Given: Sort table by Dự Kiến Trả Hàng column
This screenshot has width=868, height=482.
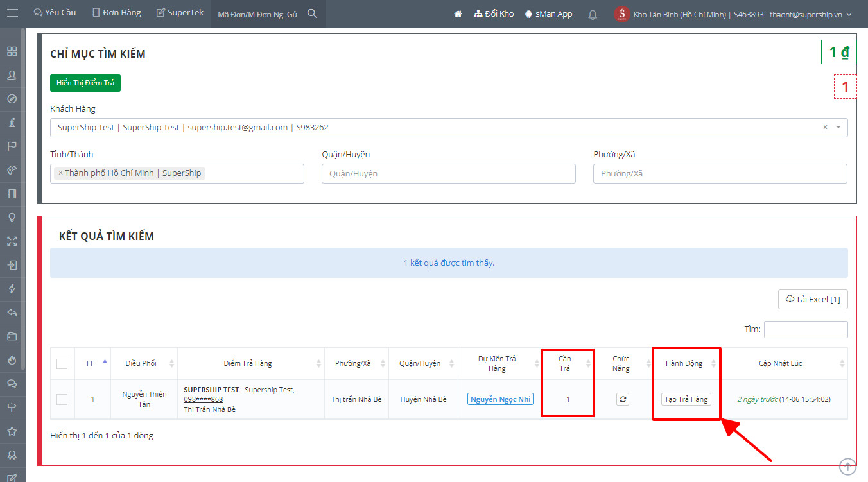Looking at the screenshot, I should pos(499,363).
